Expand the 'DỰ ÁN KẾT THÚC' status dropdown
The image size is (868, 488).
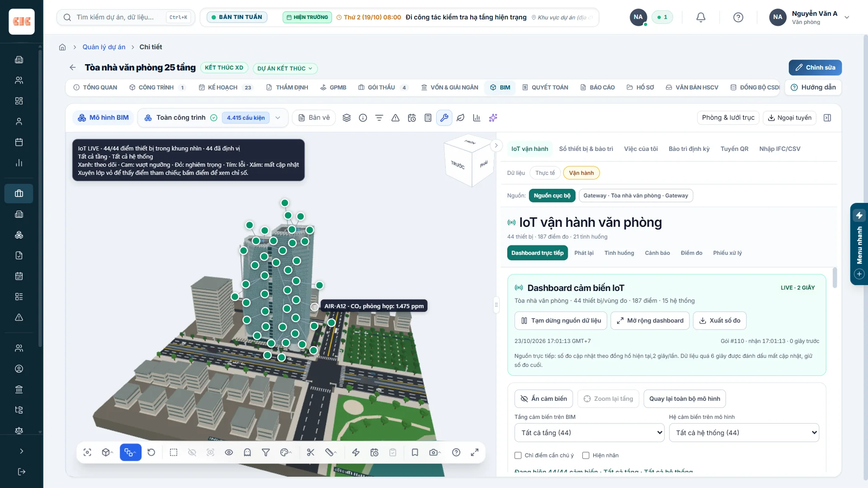click(x=285, y=68)
